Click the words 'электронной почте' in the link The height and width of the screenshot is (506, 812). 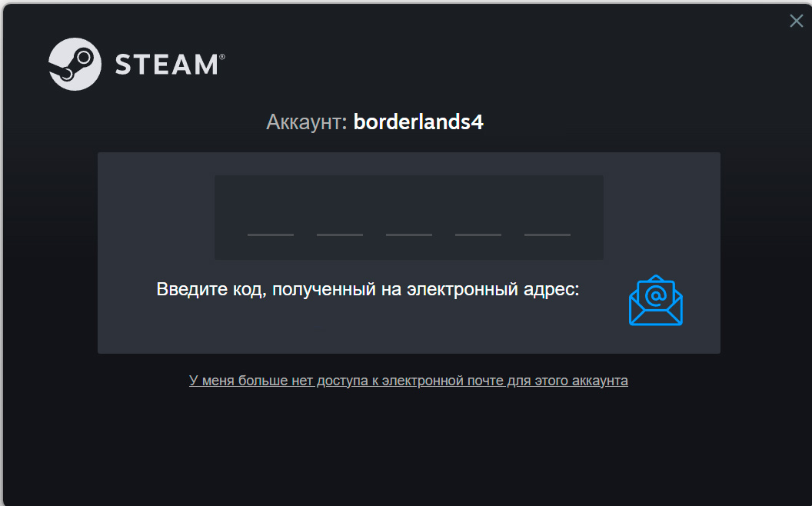point(443,381)
